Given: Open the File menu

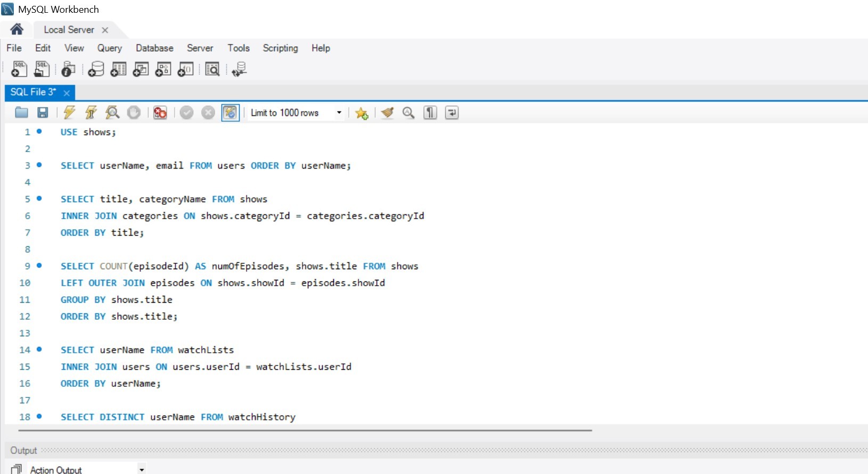Looking at the screenshot, I should click(14, 48).
